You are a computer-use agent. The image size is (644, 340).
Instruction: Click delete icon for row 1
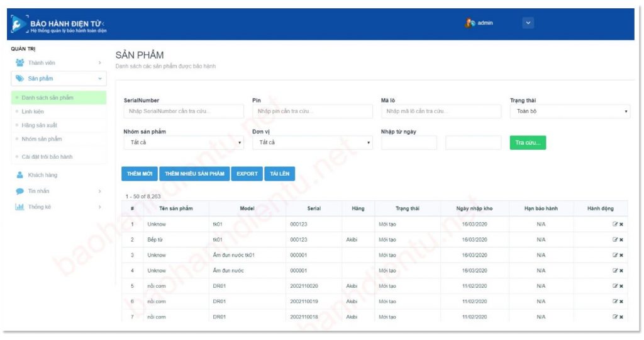coord(621,224)
